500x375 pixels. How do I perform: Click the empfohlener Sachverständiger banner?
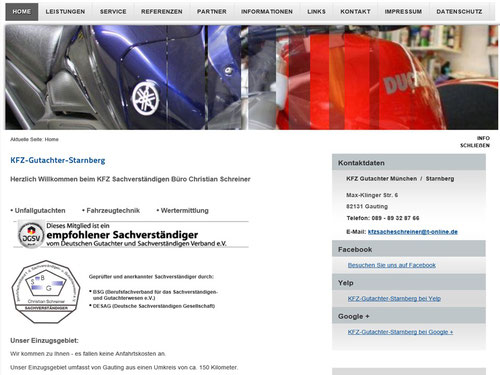point(131,234)
